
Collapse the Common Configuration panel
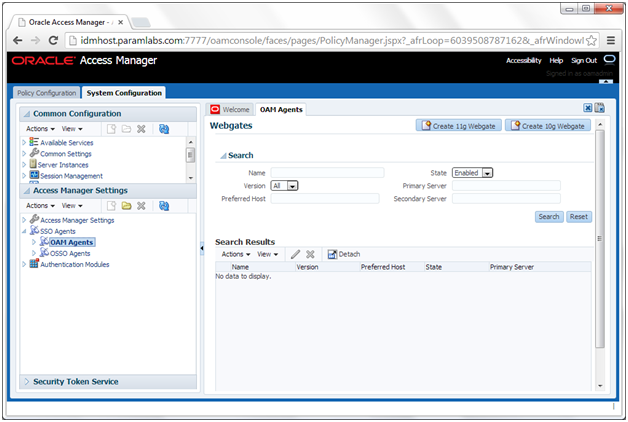click(x=27, y=114)
